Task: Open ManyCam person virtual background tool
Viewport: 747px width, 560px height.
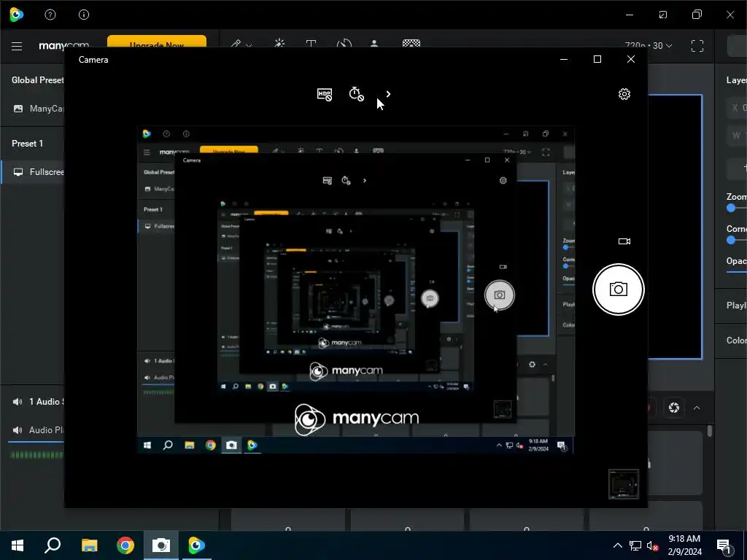Action: (x=374, y=43)
